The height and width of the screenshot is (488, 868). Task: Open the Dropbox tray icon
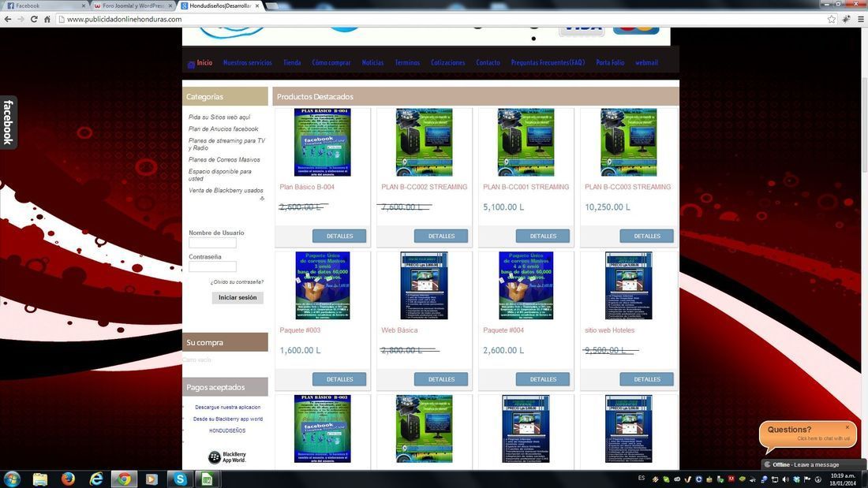coord(796,479)
